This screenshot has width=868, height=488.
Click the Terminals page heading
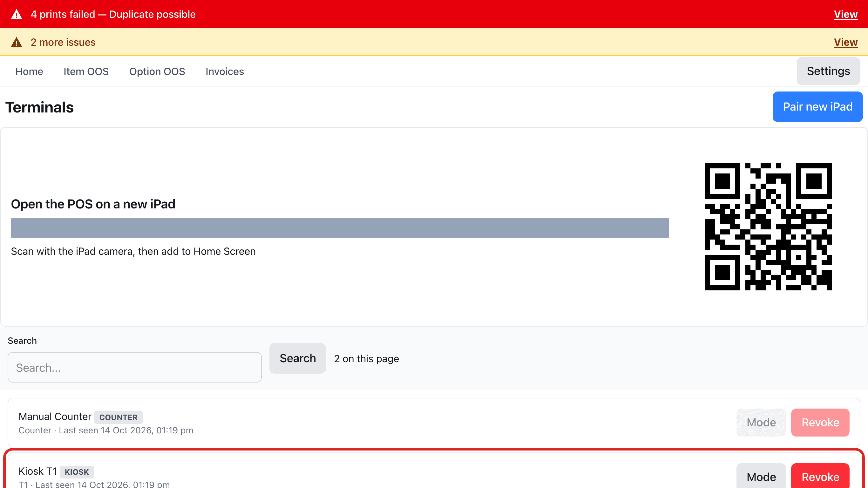(39, 107)
